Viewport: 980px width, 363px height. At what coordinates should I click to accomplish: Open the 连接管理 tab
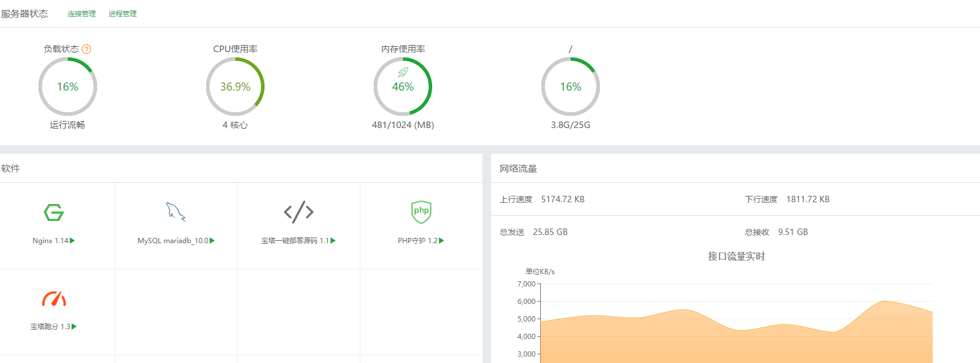tap(82, 14)
